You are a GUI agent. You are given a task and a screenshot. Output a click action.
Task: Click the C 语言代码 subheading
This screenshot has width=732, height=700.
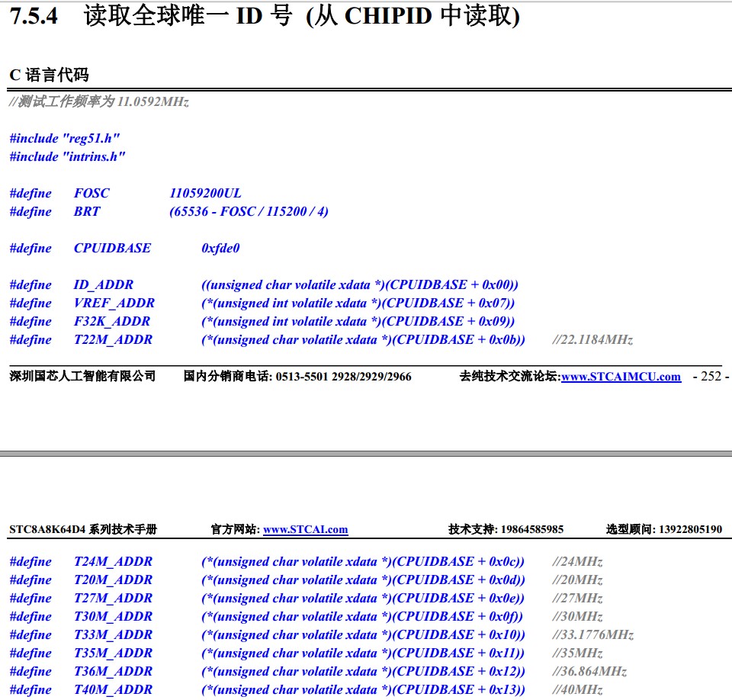click(x=49, y=75)
